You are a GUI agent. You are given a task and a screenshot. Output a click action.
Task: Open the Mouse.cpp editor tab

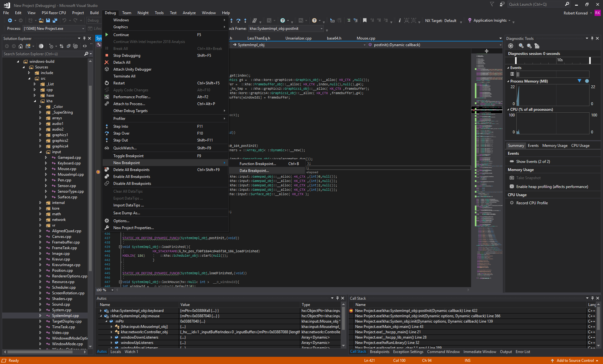(366, 38)
